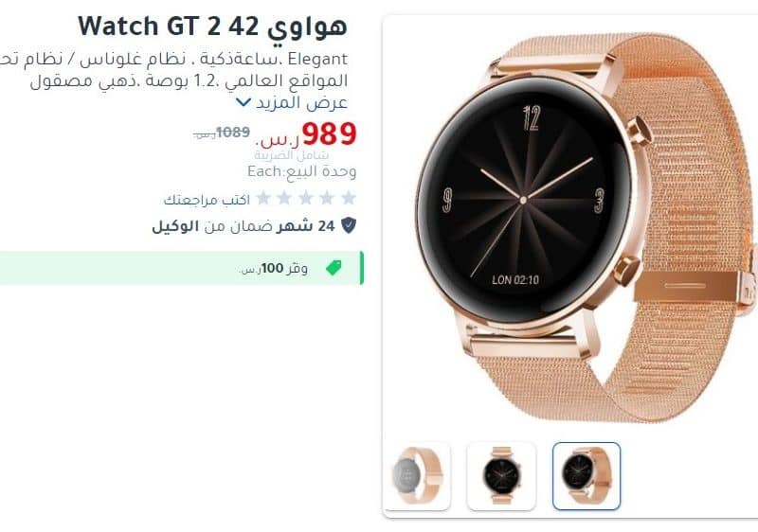The image size is (758, 532).
Task: Click the هواوي Watch GT 2 42 title
Action: (212, 27)
